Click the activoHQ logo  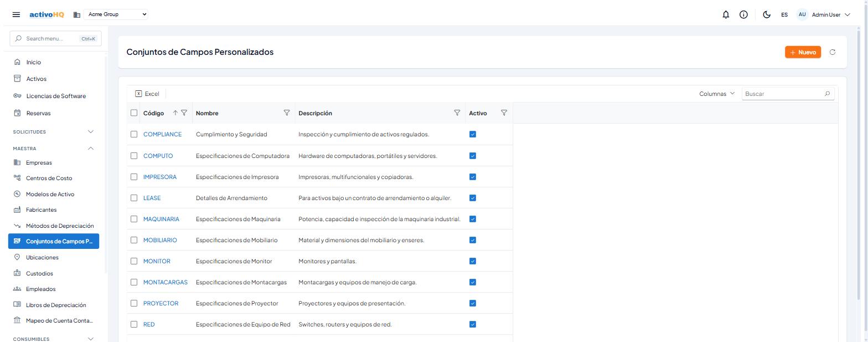point(46,14)
